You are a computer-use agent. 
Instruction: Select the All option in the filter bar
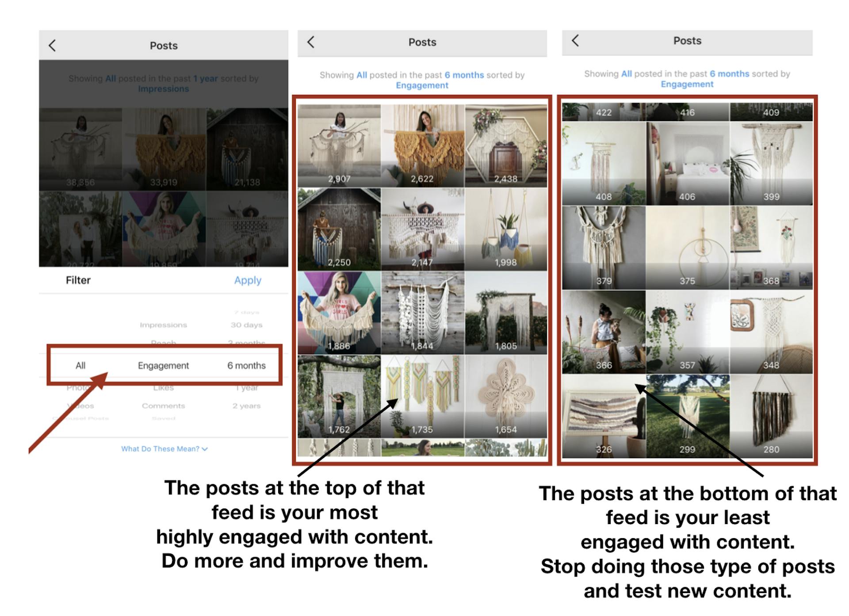pos(80,365)
